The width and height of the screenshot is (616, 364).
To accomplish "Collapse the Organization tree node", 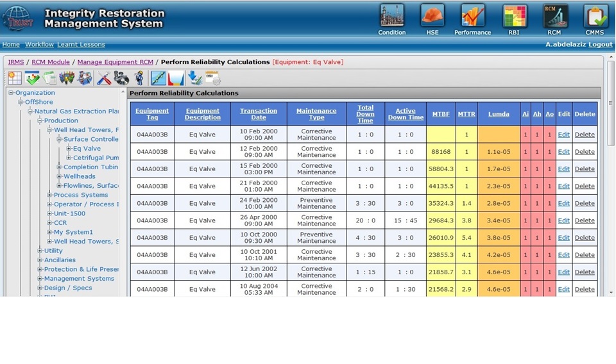I will pos(12,93).
